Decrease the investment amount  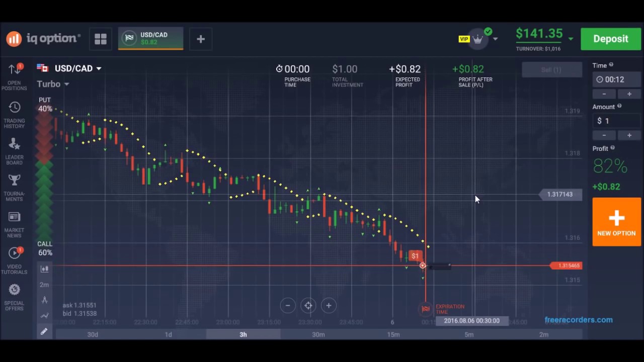tap(604, 135)
